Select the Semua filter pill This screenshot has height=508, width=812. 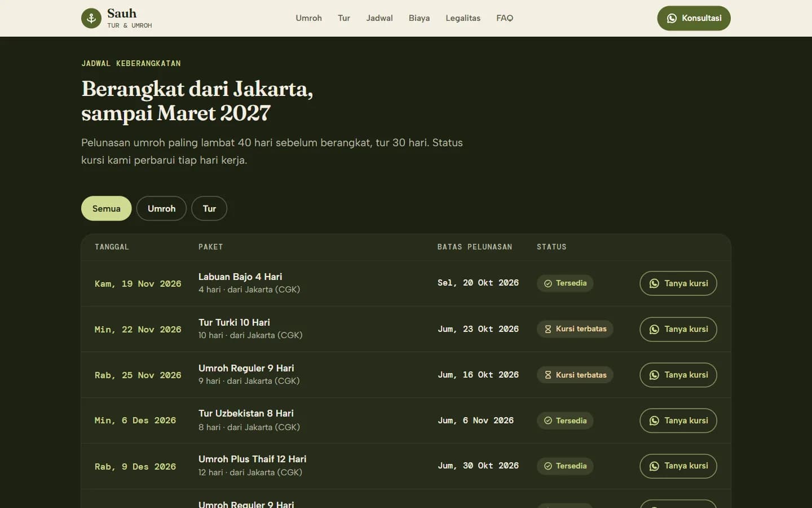[x=107, y=208]
